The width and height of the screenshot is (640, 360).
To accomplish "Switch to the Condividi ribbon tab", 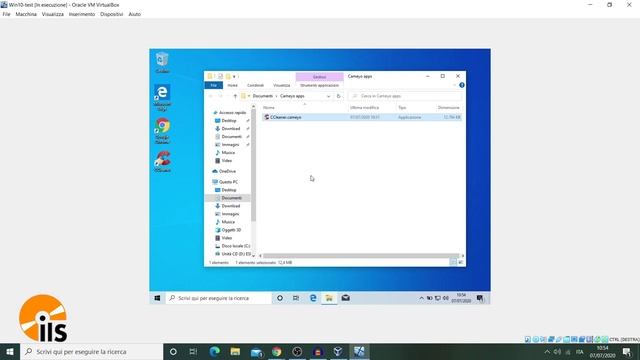I will point(256,85).
